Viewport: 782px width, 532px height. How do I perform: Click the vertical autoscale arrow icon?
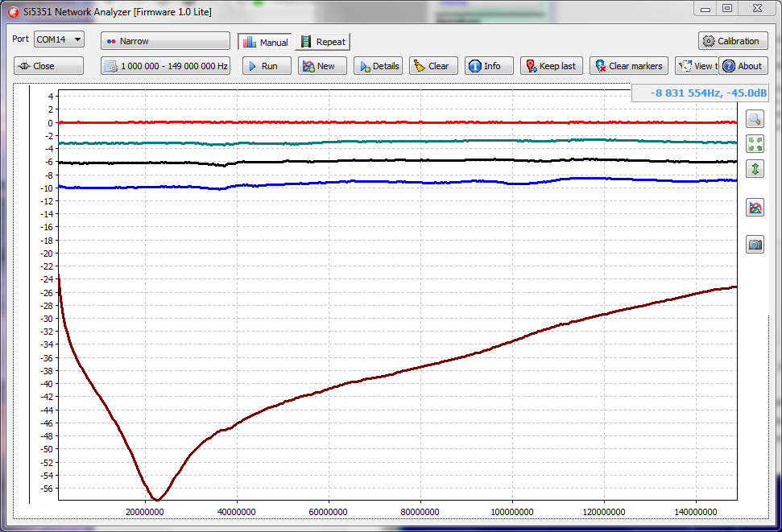coord(755,169)
